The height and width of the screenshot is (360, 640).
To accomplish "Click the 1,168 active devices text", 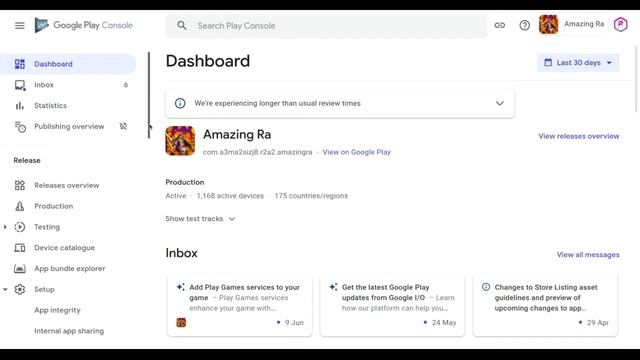I will tap(230, 196).
